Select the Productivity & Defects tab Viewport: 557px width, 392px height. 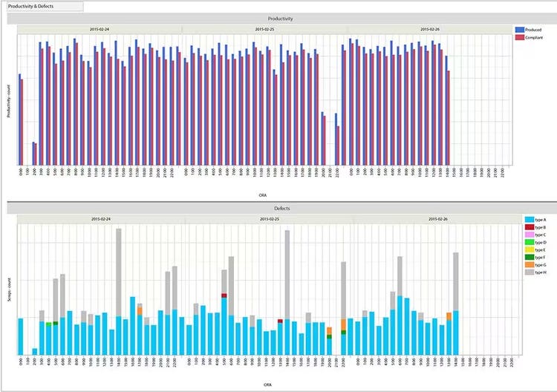[x=45, y=7]
